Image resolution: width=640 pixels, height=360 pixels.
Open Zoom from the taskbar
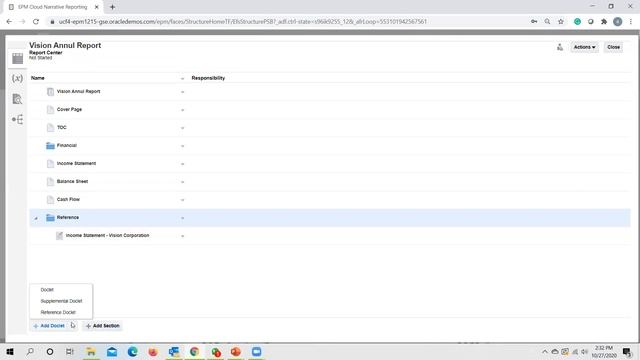tap(256, 351)
